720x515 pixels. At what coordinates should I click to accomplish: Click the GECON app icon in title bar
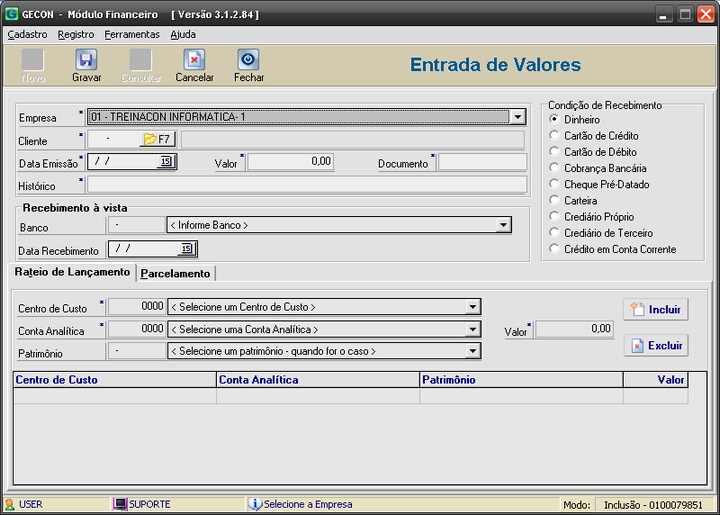(x=11, y=14)
